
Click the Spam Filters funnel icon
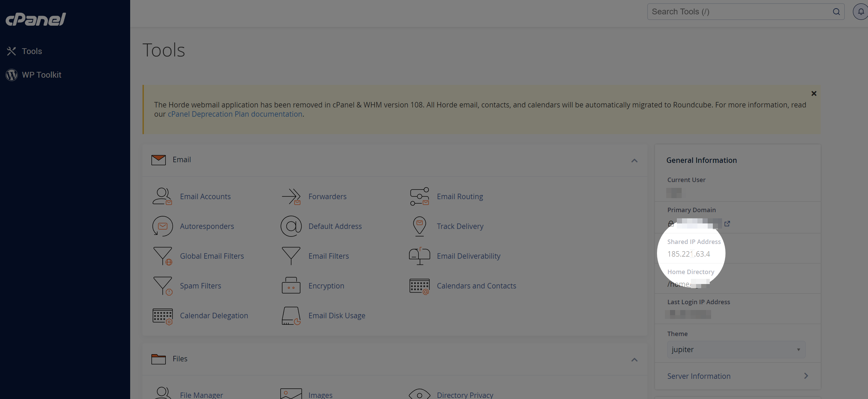[162, 286]
